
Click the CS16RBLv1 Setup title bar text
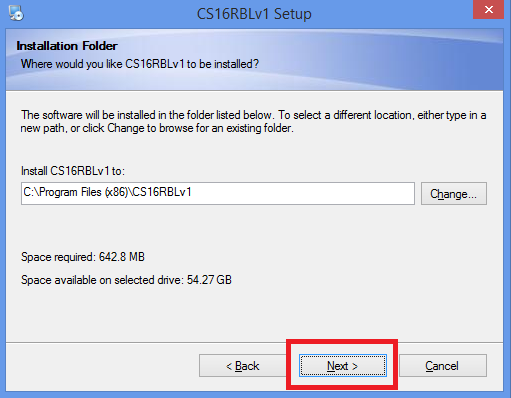[254, 14]
